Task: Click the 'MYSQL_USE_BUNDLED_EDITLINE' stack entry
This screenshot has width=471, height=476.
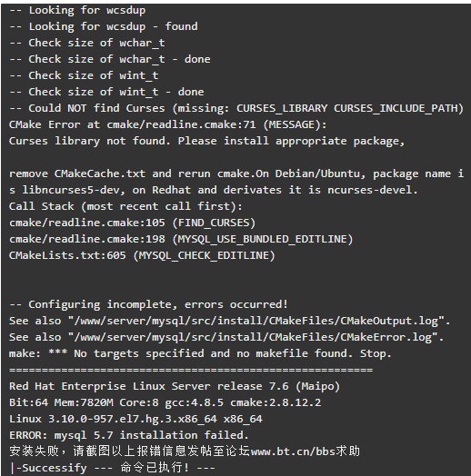Action: (x=262, y=240)
